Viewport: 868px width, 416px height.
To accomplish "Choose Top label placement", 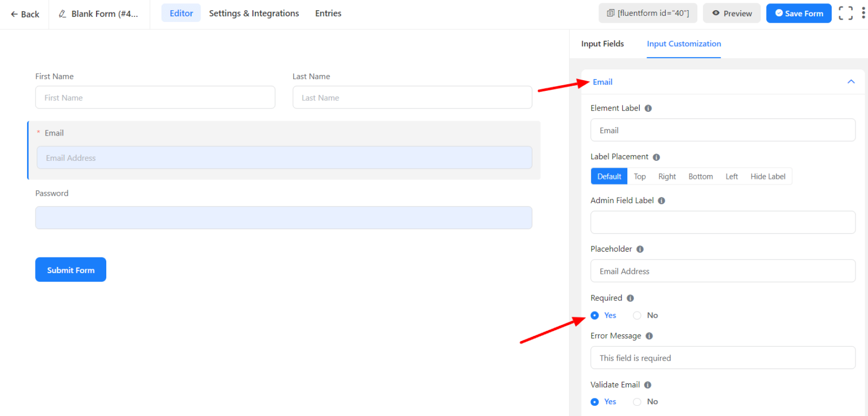I will (639, 176).
